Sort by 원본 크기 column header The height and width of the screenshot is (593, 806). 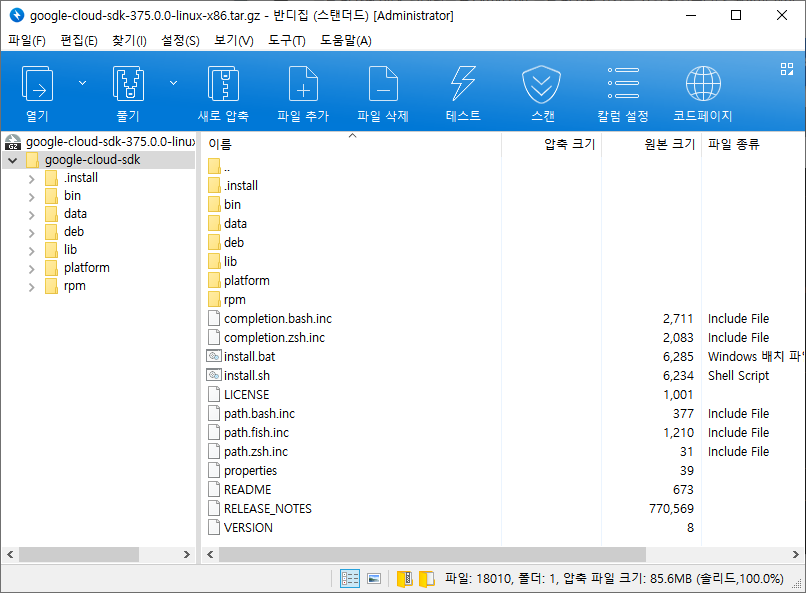click(651, 144)
